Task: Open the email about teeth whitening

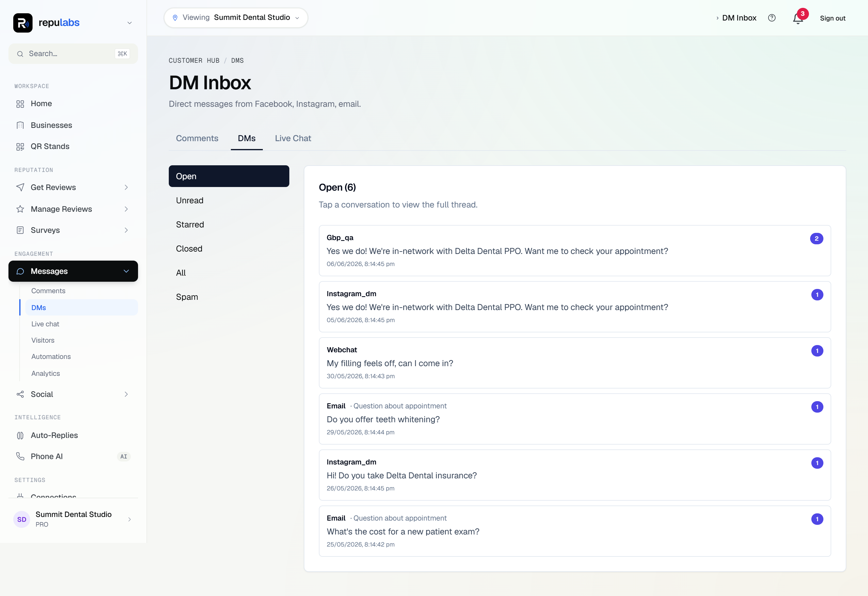Action: pyautogui.click(x=574, y=419)
